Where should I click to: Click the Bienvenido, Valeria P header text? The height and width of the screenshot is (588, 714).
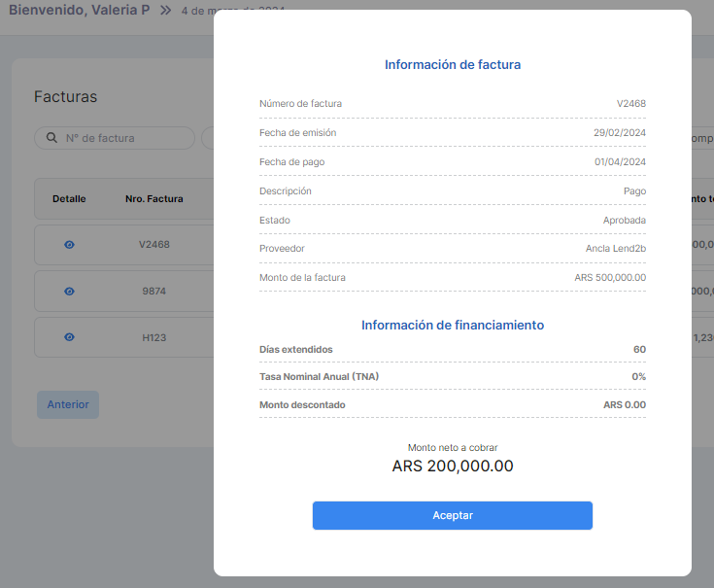pos(80,10)
